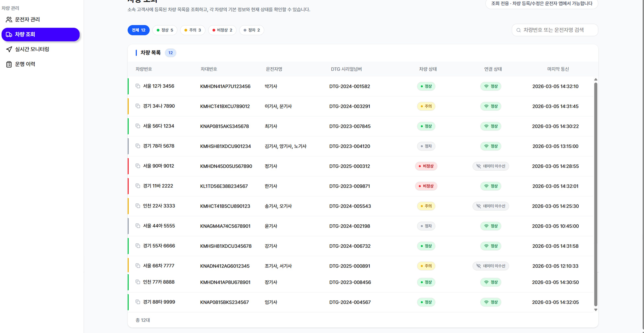Select the 전체 12 filter chip

coord(138,30)
